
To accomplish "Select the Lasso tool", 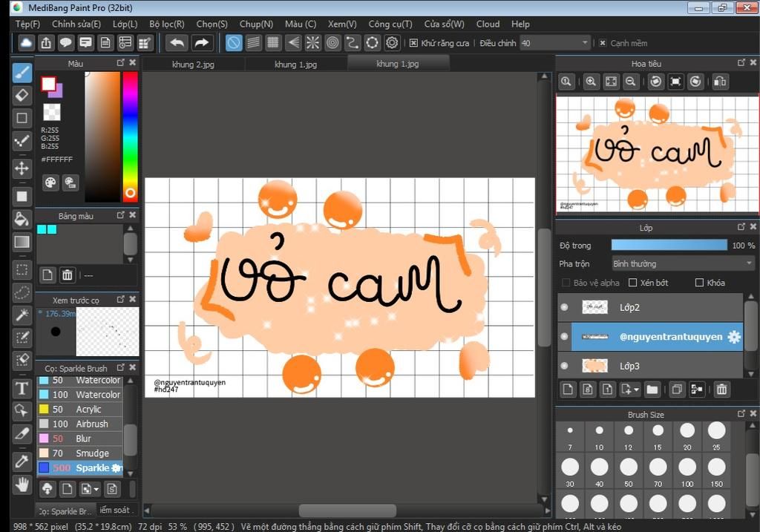I will pos(22,292).
